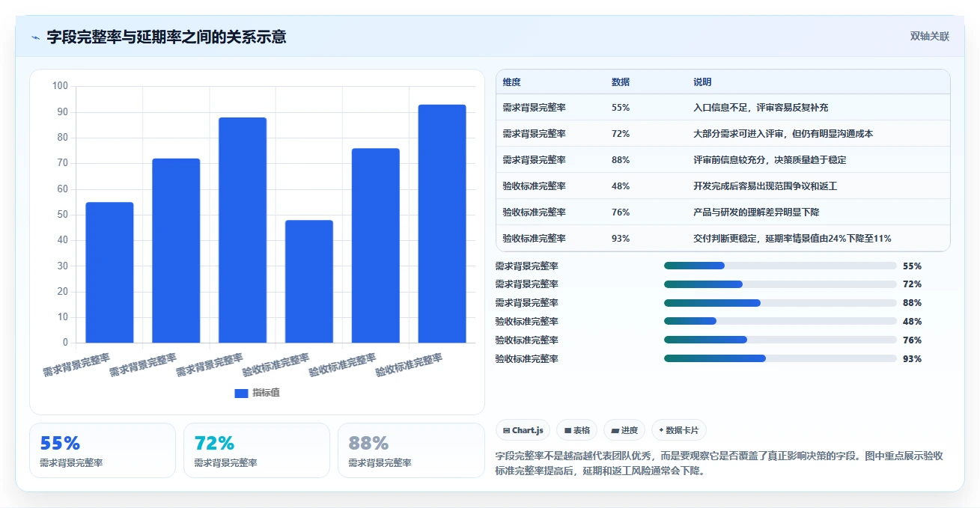
Task: Click the progress bar labeled 72%
Action: 780,284
